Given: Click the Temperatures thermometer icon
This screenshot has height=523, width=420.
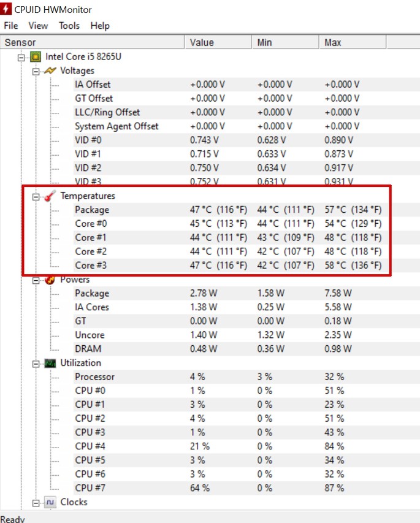Looking at the screenshot, I should 50,196.
